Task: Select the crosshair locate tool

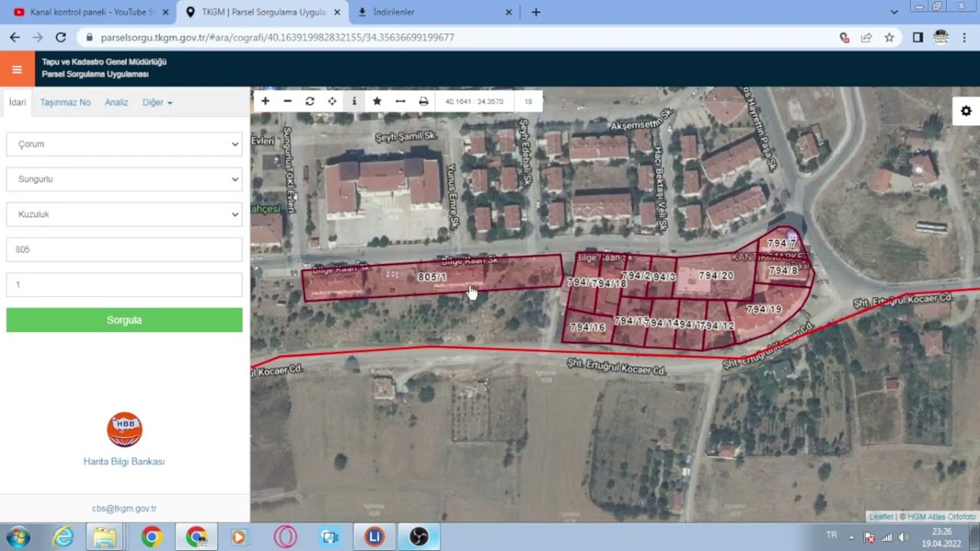Action: point(332,101)
